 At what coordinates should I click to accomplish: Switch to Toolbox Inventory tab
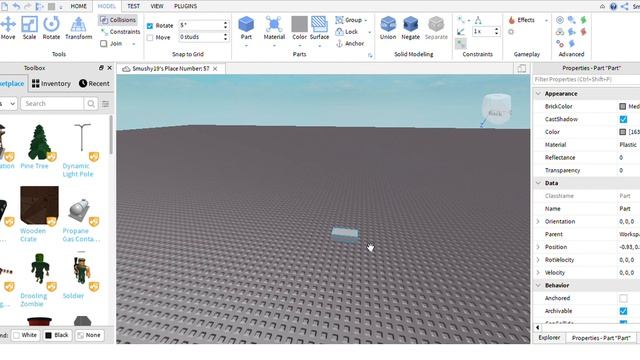51,83
